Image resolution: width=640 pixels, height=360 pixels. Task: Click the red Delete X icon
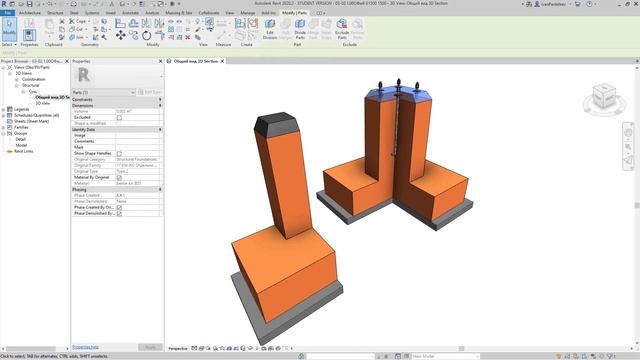click(188, 38)
